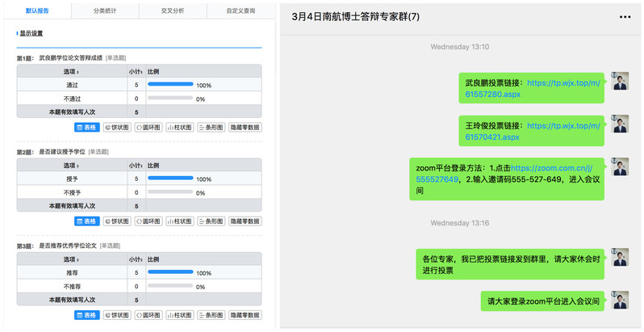Click 表格 view for question 3

[x=86, y=315]
